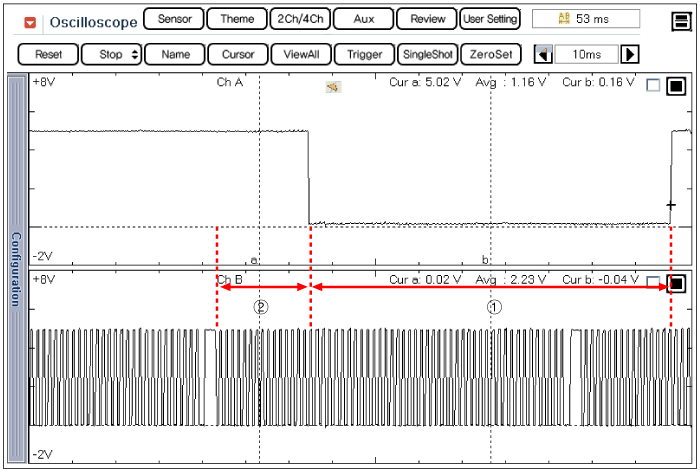Activate SingleShot capture
The image size is (700, 472).
[x=428, y=54]
